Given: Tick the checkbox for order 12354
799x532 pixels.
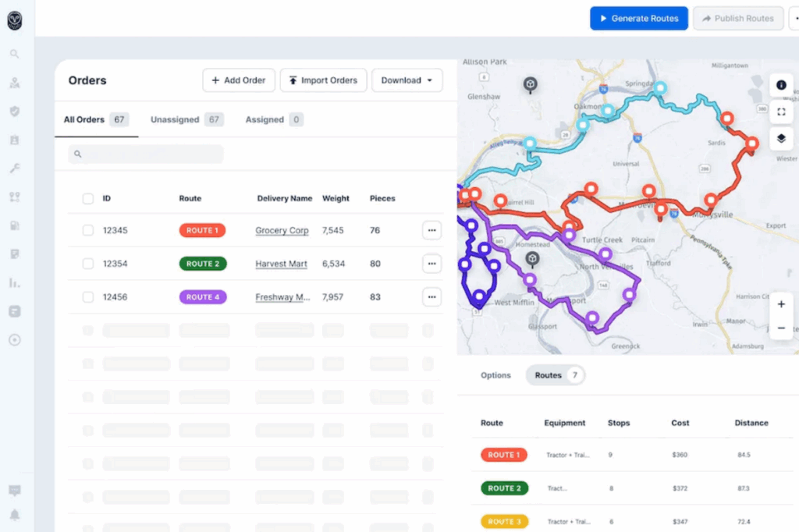Looking at the screenshot, I should [x=88, y=264].
